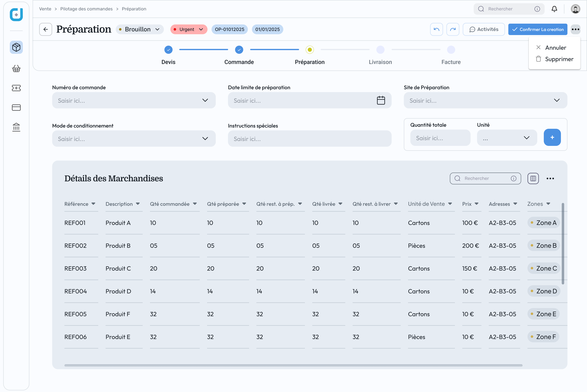Screen dimensions: 587x392
Task: Click the Zone F tag
Action: point(543,337)
